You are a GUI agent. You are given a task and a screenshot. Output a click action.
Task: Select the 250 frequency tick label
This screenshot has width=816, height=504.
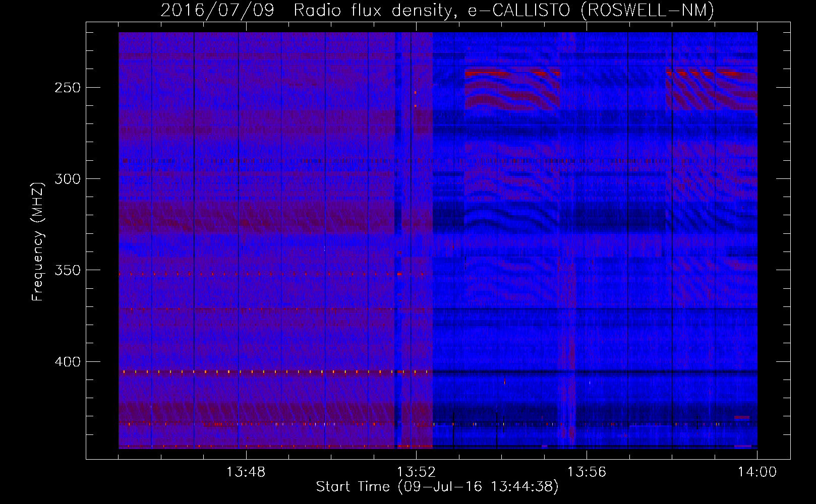[68, 88]
